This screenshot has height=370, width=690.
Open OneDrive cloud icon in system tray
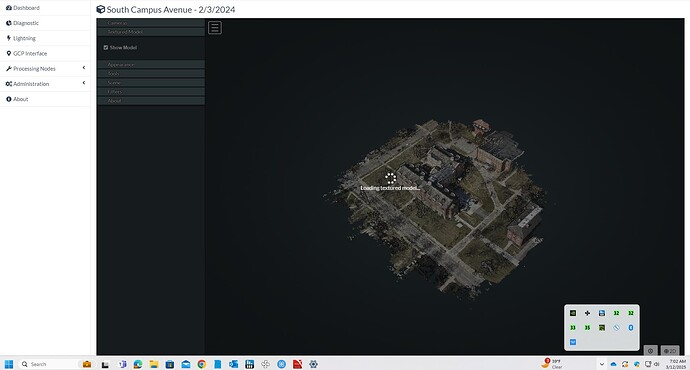(613, 364)
